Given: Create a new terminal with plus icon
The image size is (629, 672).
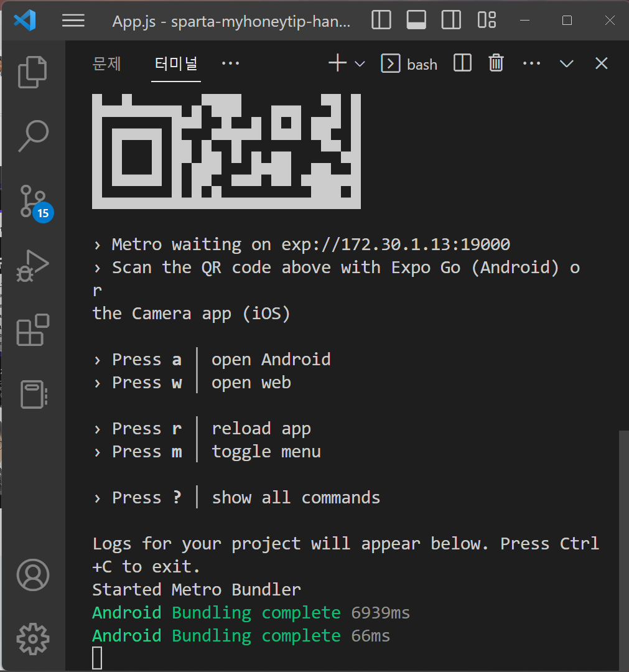Looking at the screenshot, I should [338, 63].
